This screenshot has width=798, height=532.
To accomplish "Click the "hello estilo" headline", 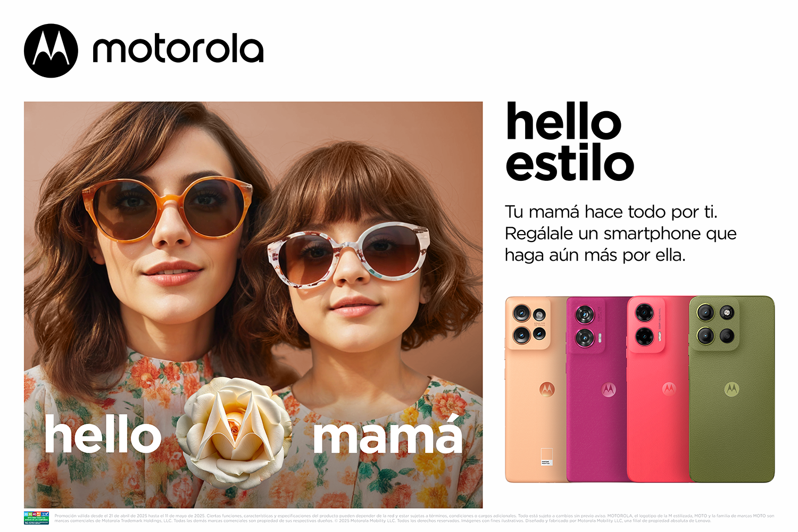I will 569,142.
